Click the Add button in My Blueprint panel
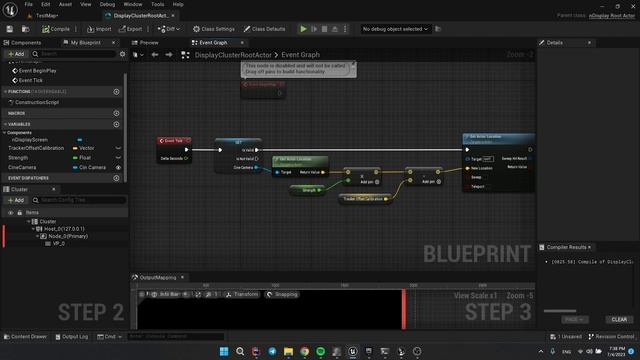Viewport: 640px width, 360px height. pos(16,54)
